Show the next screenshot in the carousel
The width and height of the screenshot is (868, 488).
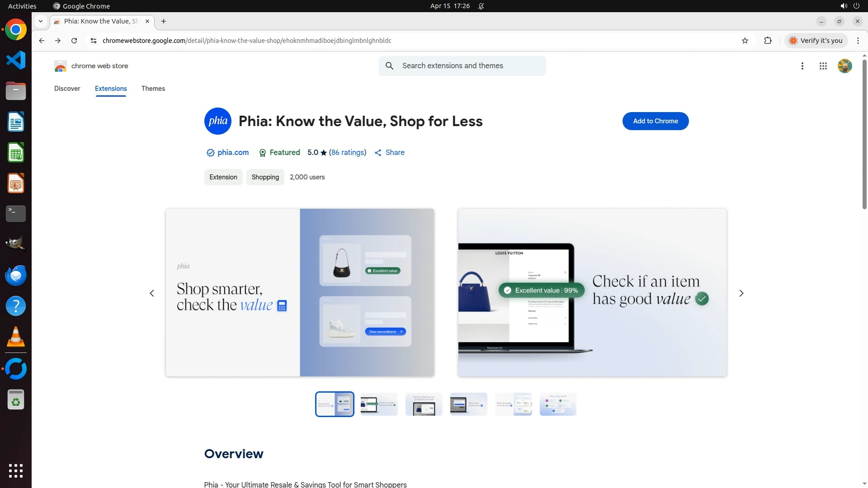tap(741, 293)
